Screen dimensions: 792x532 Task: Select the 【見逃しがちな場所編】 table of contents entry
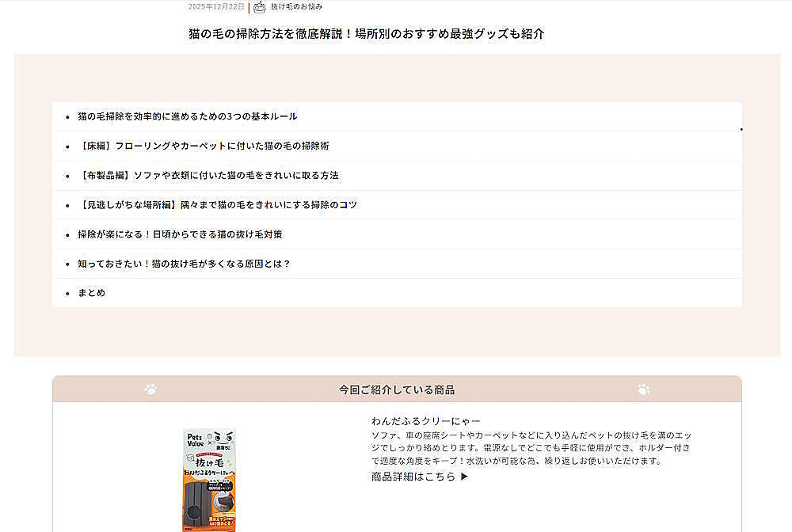click(x=218, y=204)
